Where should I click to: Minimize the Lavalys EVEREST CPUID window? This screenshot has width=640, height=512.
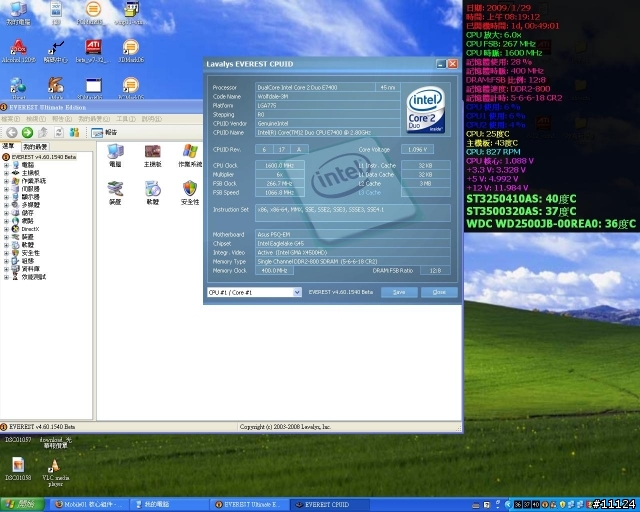pyautogui.click(x=441, y=64)
